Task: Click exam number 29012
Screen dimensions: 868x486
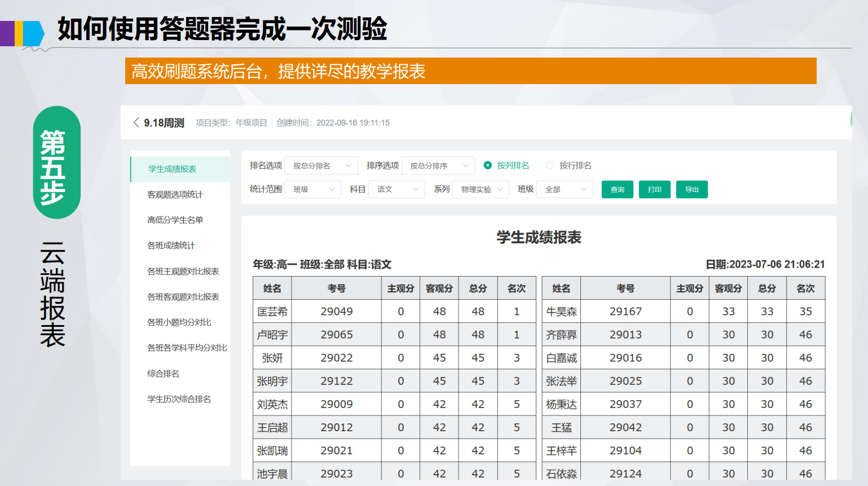Action: tap(337, 427)
